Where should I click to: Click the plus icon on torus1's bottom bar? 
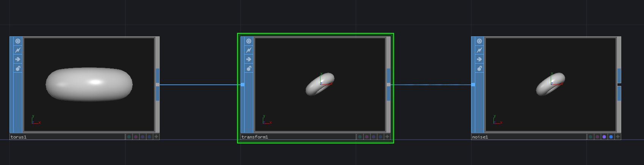pos(156,137)
